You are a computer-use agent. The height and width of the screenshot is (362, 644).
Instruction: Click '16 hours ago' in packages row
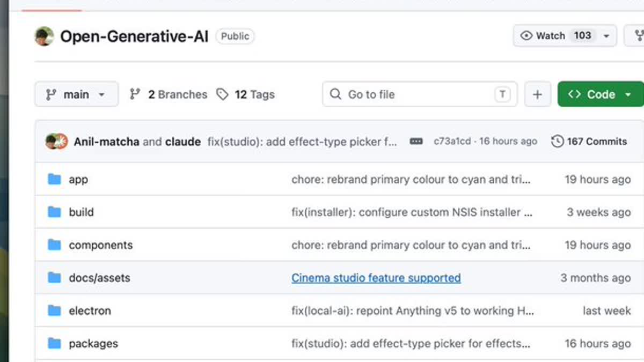(597, 343)
